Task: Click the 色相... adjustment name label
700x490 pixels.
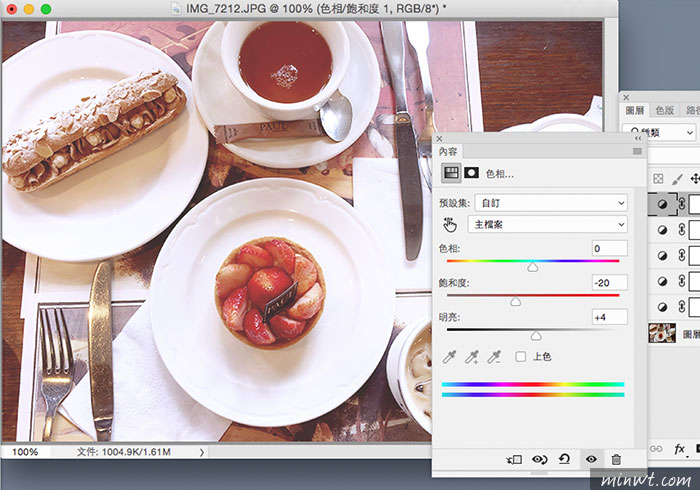Action: [x=500, y=174]
